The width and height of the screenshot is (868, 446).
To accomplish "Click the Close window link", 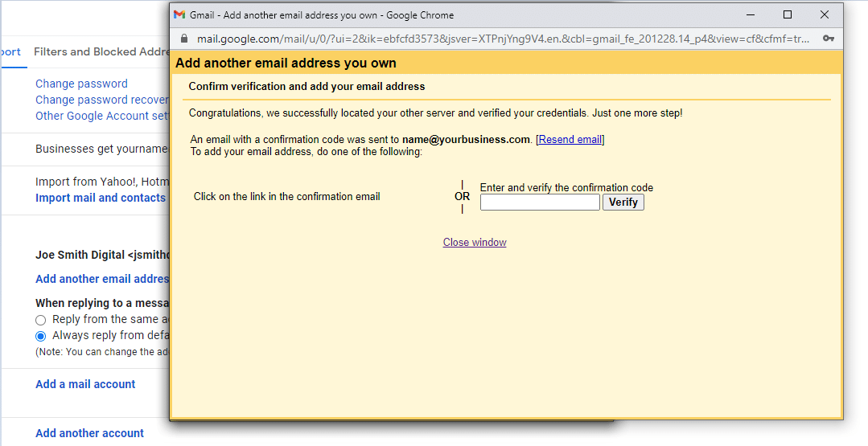I will click(x=475, y=242).
